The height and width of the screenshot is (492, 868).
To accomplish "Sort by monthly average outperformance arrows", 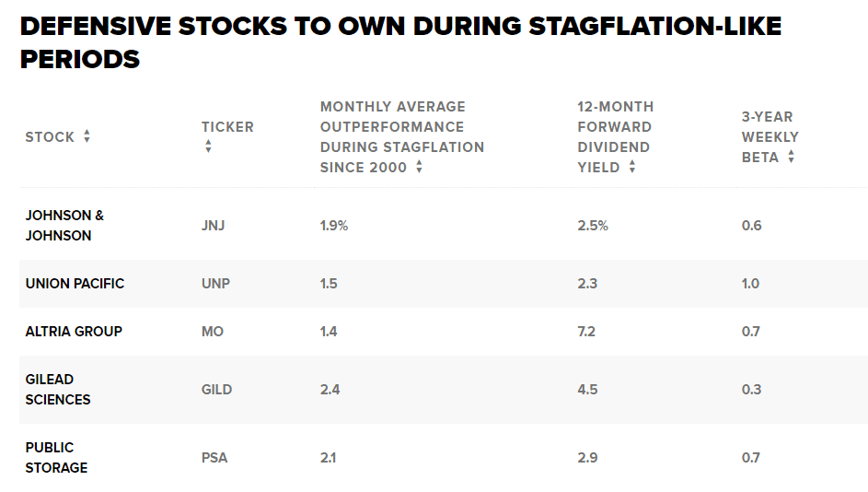I will point(419,167).
